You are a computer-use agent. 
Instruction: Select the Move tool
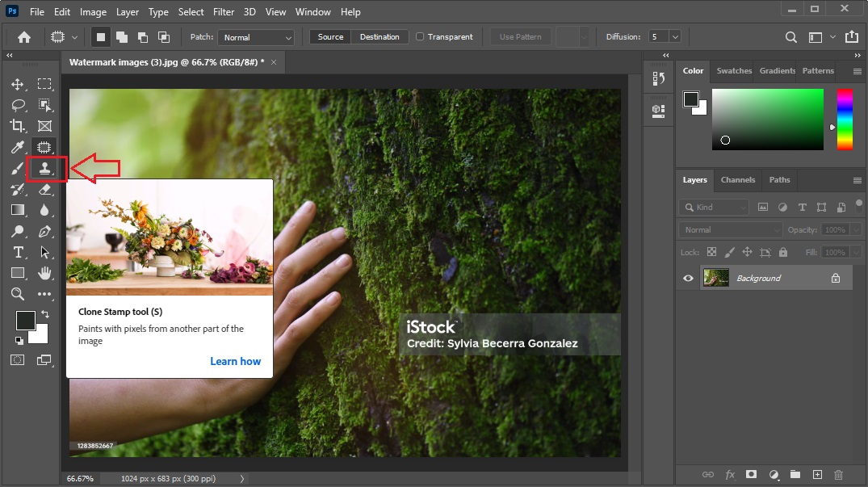pos(18,84)
